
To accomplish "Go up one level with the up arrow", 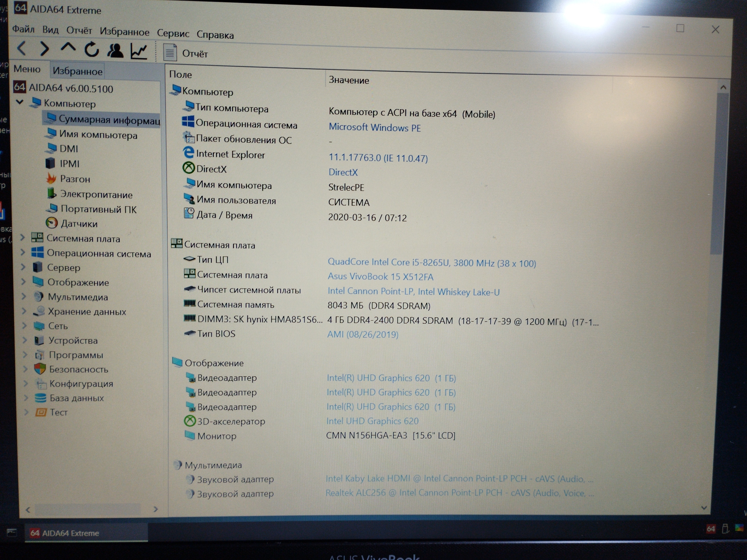I will pyautogui.click(x=68, y=48).
